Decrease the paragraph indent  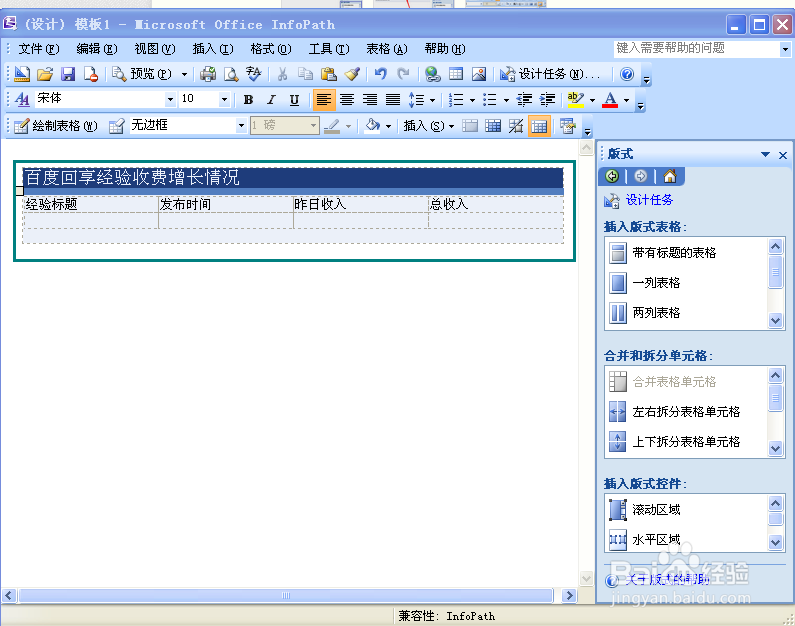524,99
